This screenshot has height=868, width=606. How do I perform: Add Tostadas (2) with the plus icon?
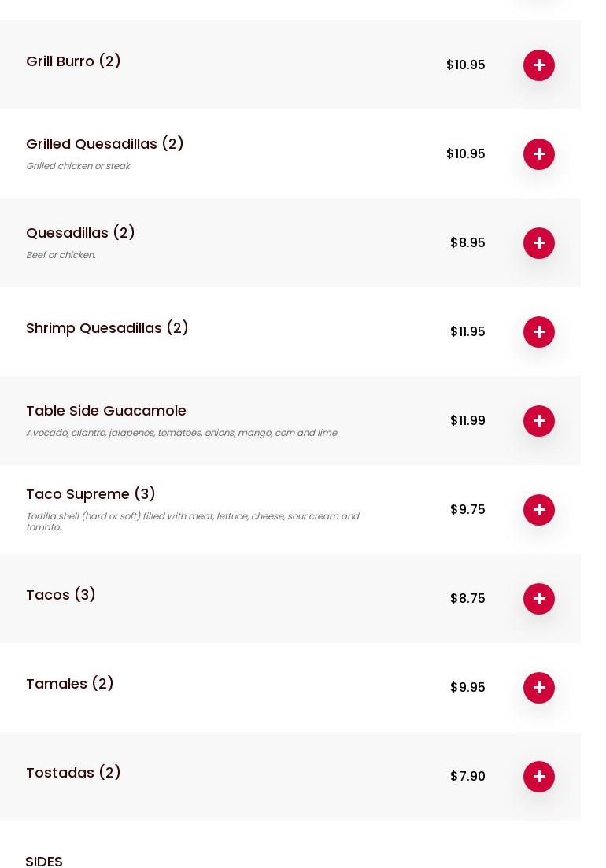tap(539, 777)
